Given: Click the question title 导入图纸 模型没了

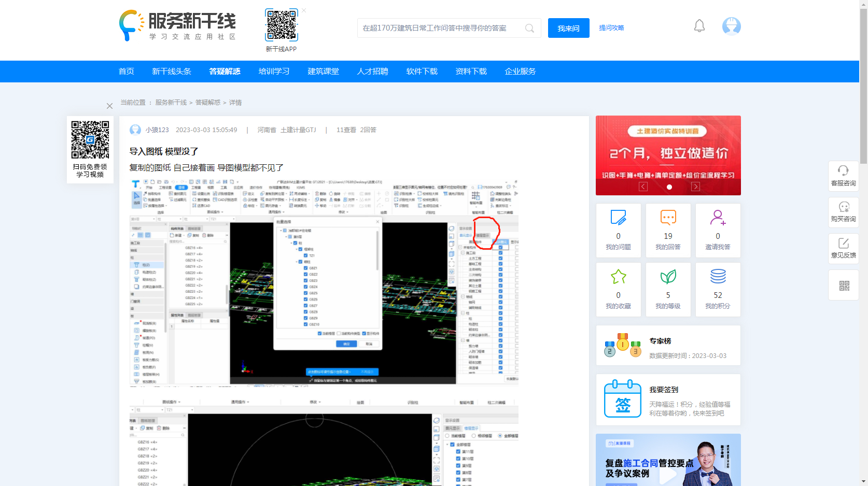Looking at the screenshot, I should click(x=164, y=151).
